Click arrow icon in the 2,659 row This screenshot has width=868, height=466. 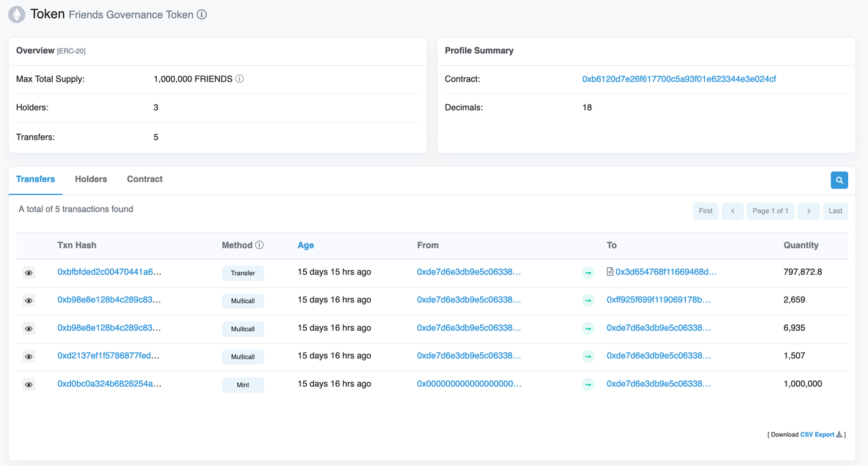pyautogui.click(x=588, y=300)
